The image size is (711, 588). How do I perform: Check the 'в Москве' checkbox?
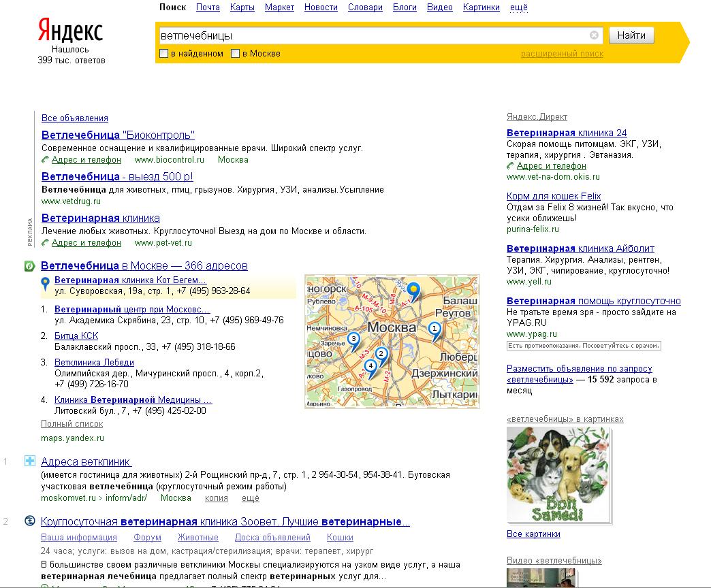pyautogui.click(x=235, y=54)
